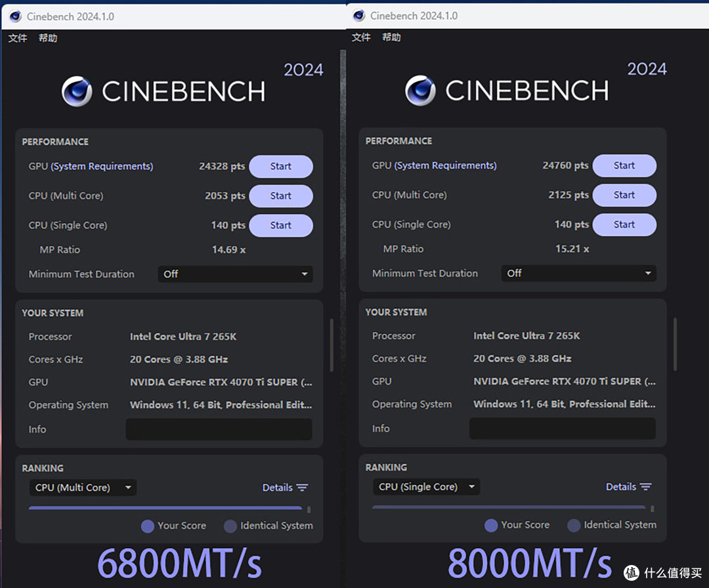Click the 24328 pts GPU score

click(222, 166)
